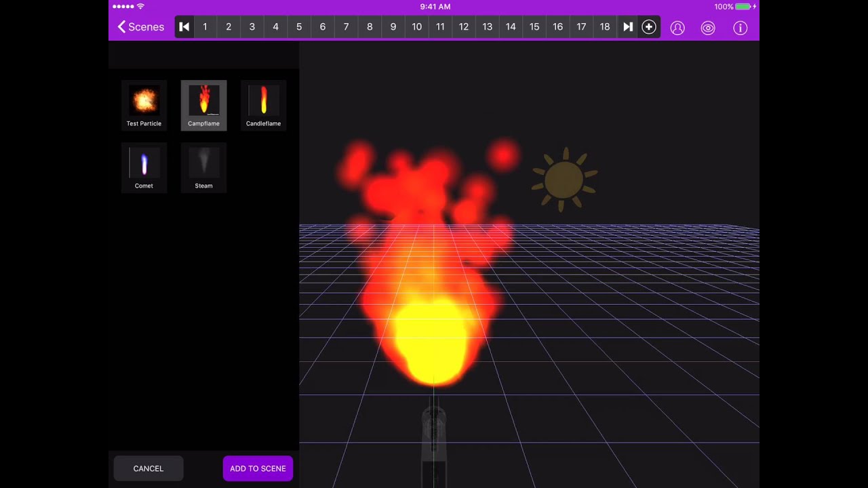Select scene 15 in the scene bar
The height and width of the screenshot is (488, 868).
pos(534,27)
